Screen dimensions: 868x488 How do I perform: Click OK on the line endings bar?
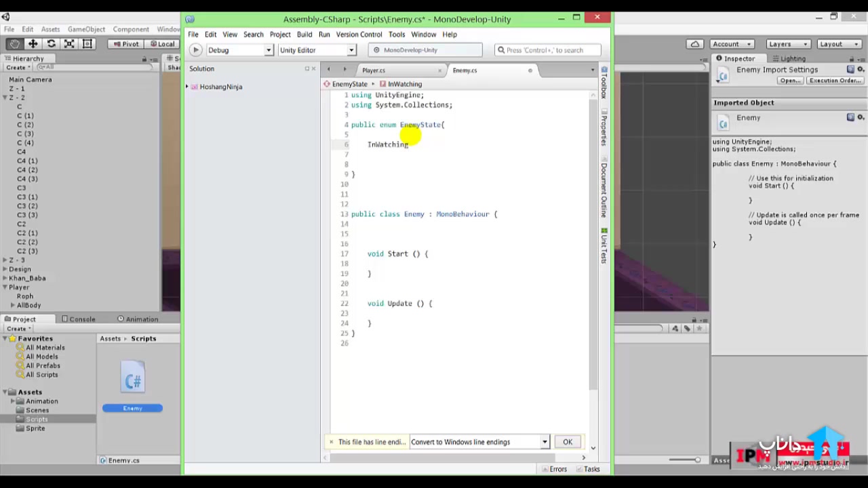click(567, 442)
